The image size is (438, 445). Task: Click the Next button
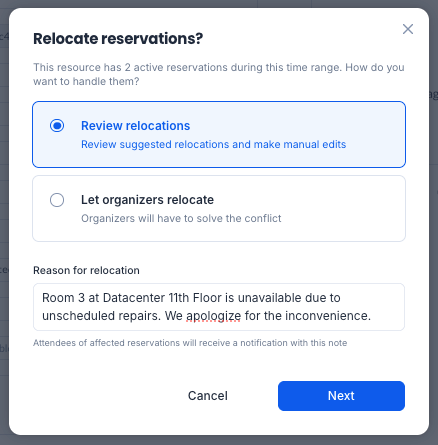[341, 396]
